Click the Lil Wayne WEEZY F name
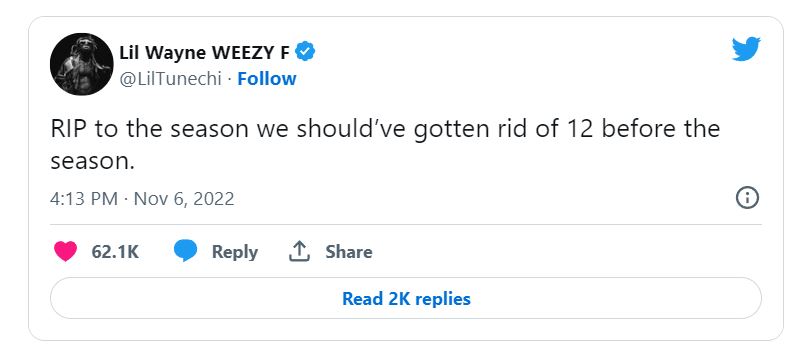809x364 pixels. 205,52
